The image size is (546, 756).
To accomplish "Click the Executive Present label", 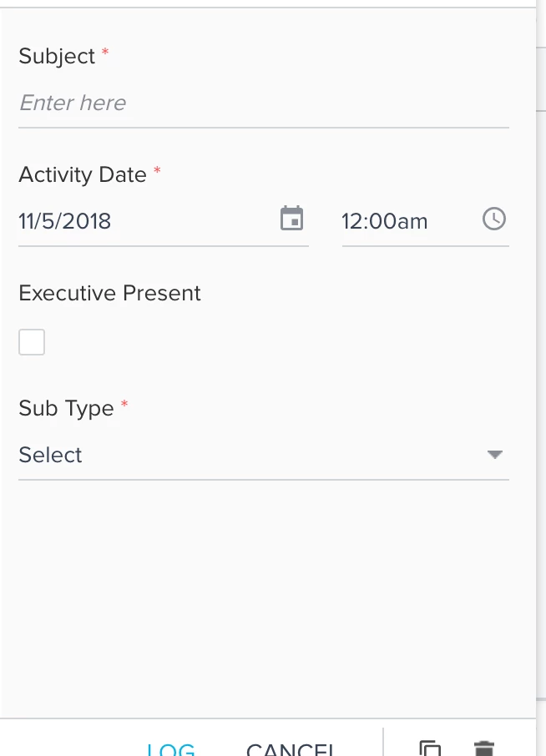I will tap(109, 293).
